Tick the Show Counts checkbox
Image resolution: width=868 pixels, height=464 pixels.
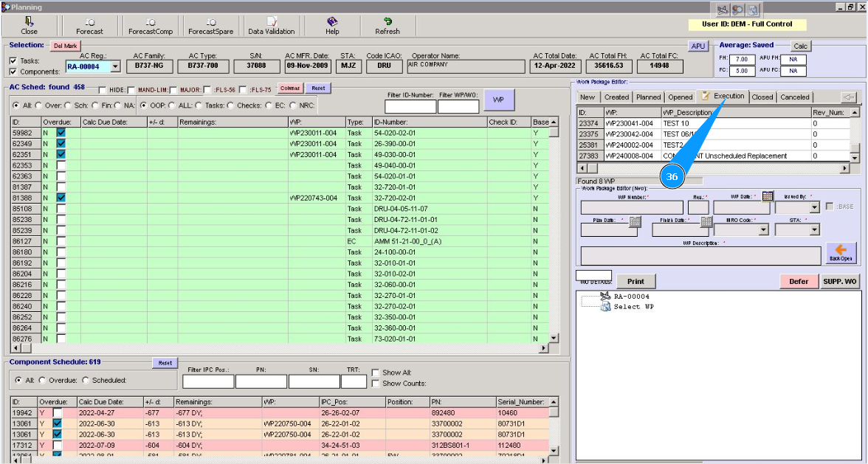[376, 384]
